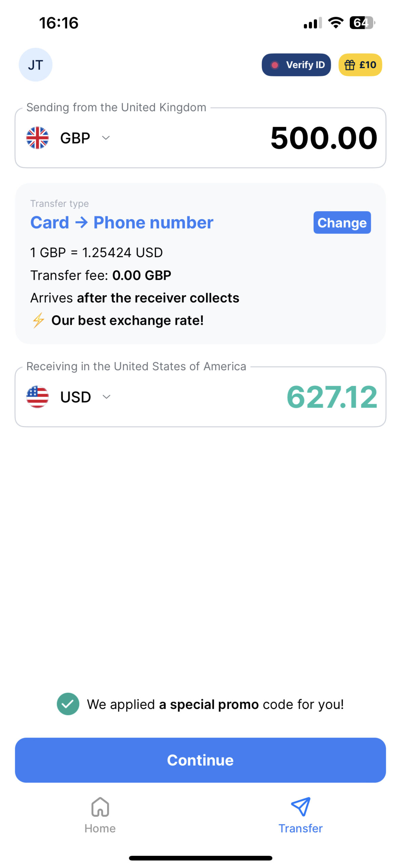
Task: Tap the paper plane Transfer icon
Action: click(300, 807)
